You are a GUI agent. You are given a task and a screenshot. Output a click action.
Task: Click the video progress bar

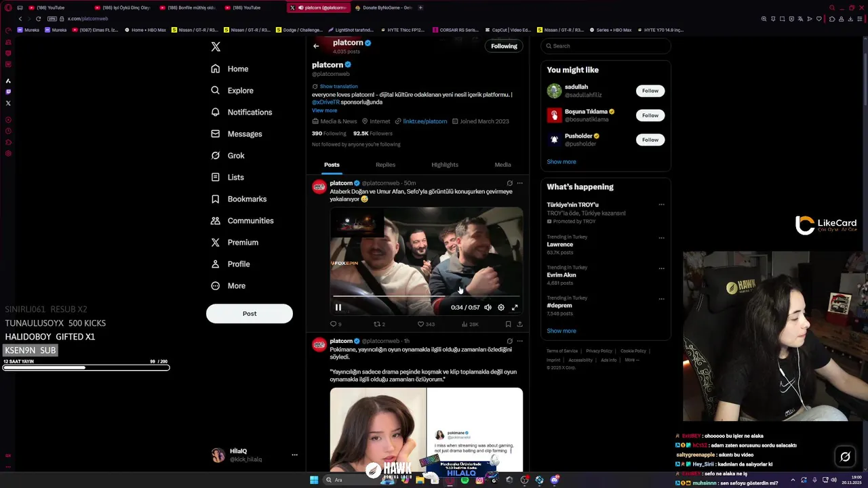[426, 296]
